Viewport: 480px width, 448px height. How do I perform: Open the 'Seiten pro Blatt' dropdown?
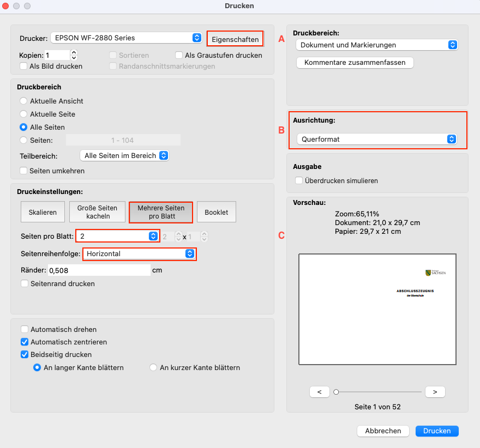[x=117, y=236]
